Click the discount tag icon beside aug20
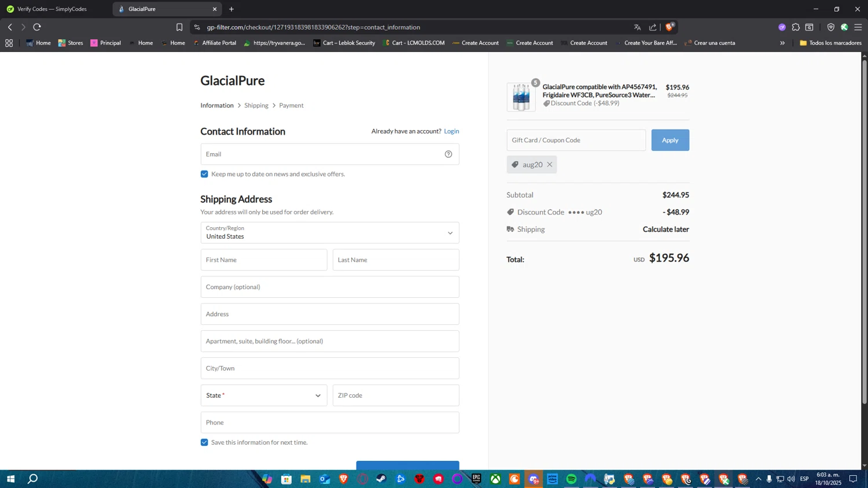The width and height of the screenshot is (868, 488). [x=515, y=165]
